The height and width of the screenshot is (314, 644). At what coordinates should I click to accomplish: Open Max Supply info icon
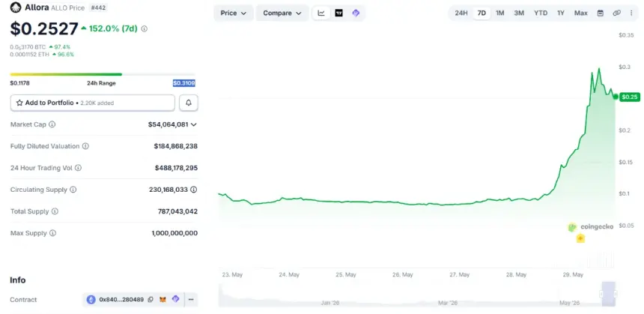(x=52, y=233)
